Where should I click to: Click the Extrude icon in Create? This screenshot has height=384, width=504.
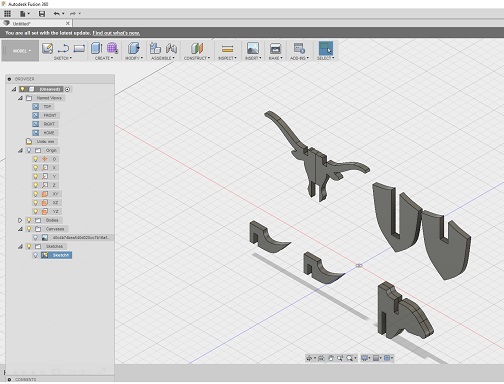[x=97, y=48]
